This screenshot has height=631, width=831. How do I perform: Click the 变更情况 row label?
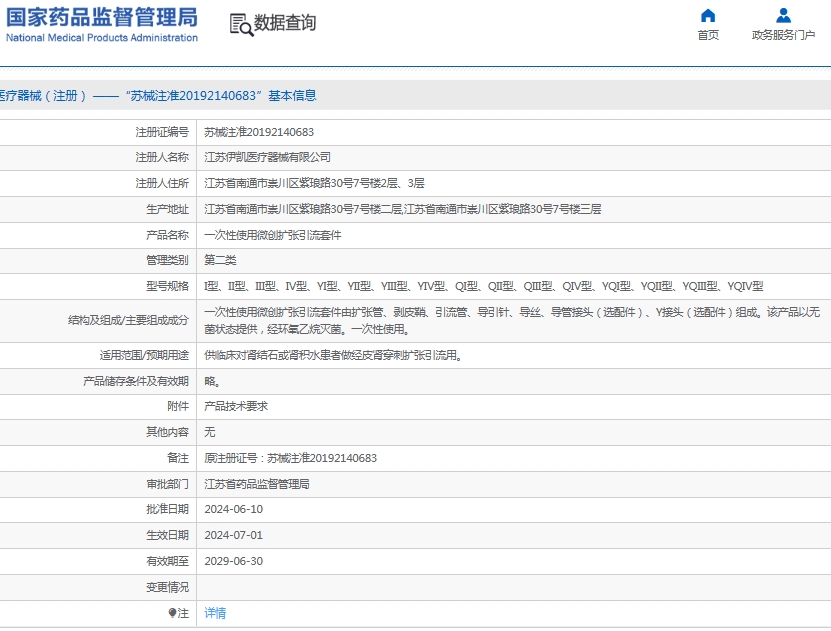(167, 587)
